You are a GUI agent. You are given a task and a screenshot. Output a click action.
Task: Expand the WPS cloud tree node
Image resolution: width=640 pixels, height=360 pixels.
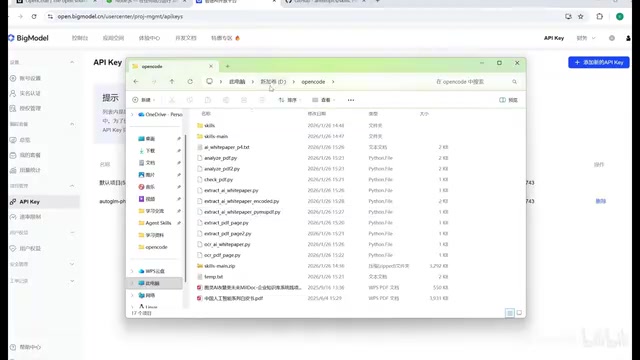pyautogui.click(x=132, y=271)
